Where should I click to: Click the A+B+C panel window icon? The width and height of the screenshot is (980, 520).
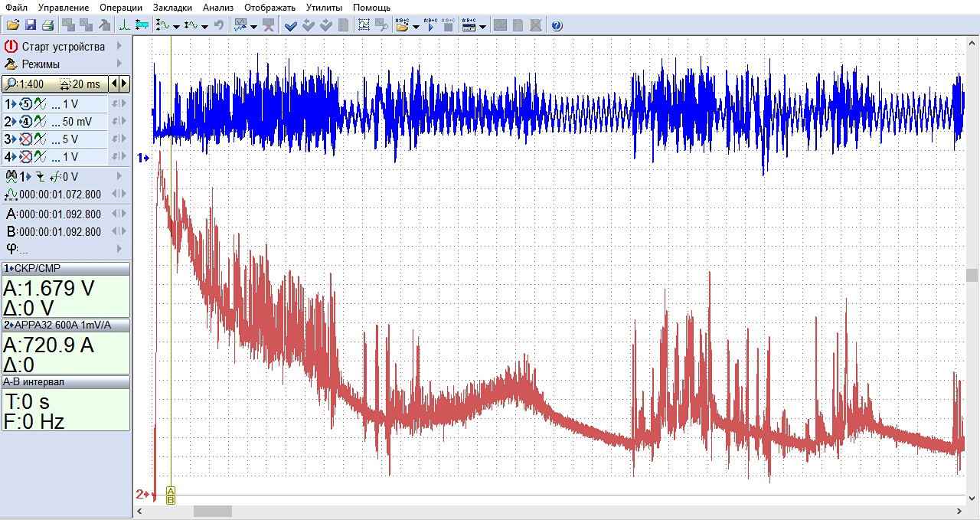[x=469, y=25]
